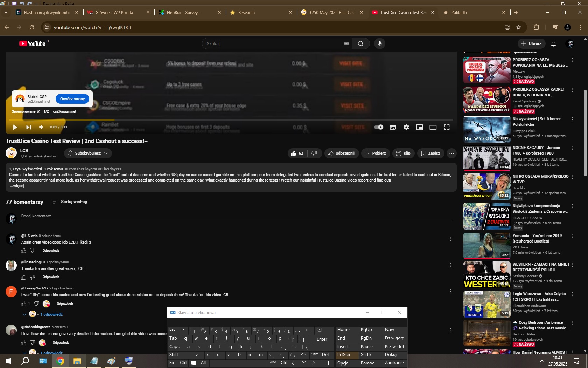Reply to Texasp3ach17 comment
588x368 pixels.
point(65,304)
